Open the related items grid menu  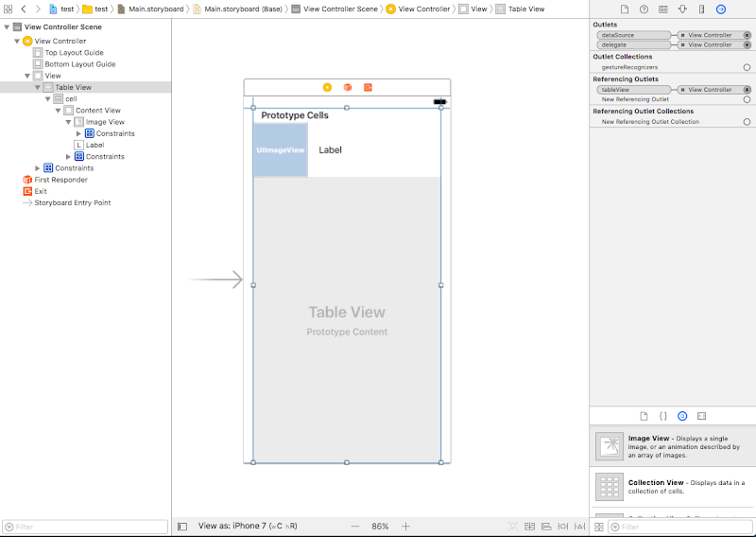point(8,9)
